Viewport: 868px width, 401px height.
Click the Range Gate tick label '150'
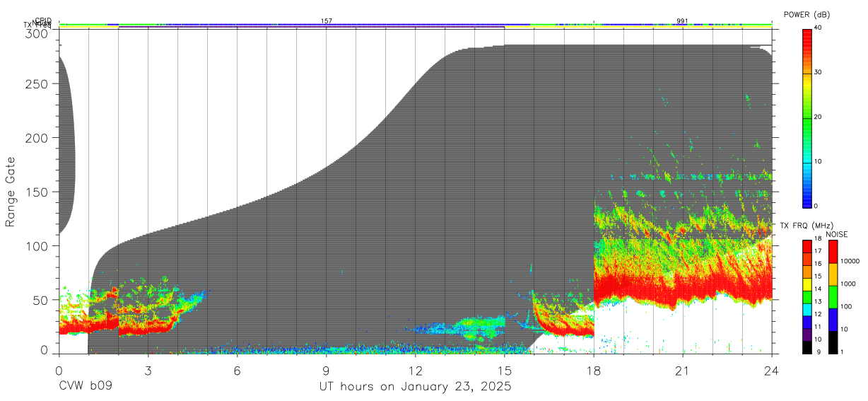click(37, 192)
